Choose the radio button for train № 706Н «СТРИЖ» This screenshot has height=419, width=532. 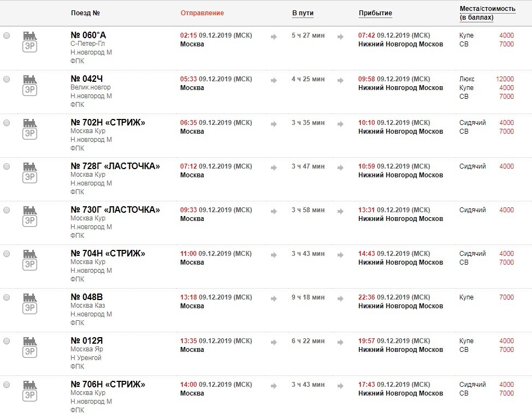tap(7, 385)
